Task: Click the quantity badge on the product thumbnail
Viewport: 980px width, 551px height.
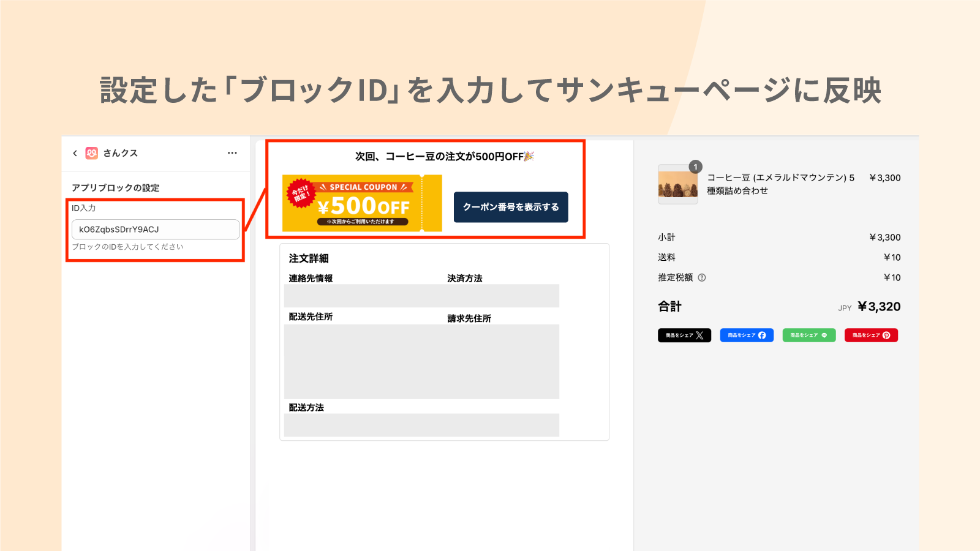Action: [x=695, y=166]
